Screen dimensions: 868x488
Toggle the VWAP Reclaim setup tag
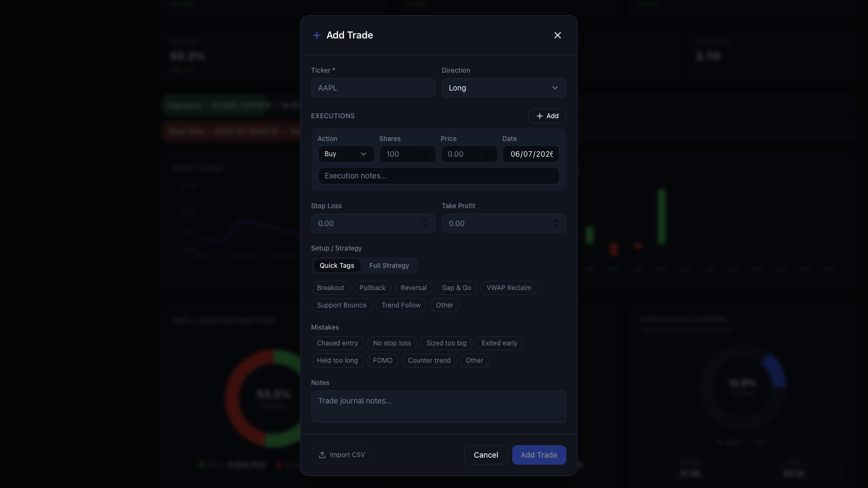509,288
